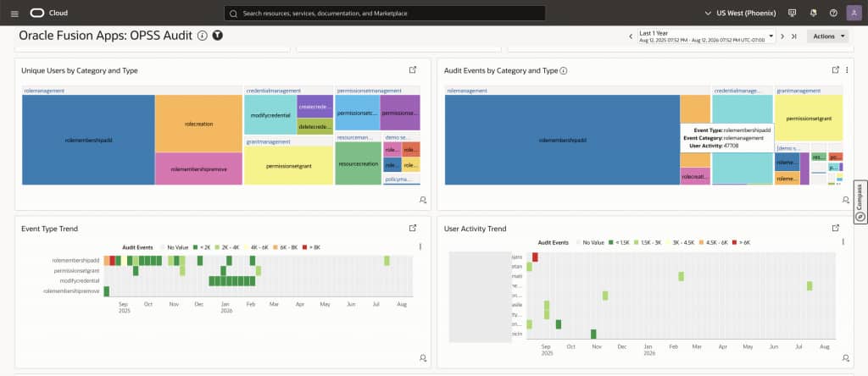
Task: Select permissionsetgrant tile in Unique Users treemap
Action: 288,165
